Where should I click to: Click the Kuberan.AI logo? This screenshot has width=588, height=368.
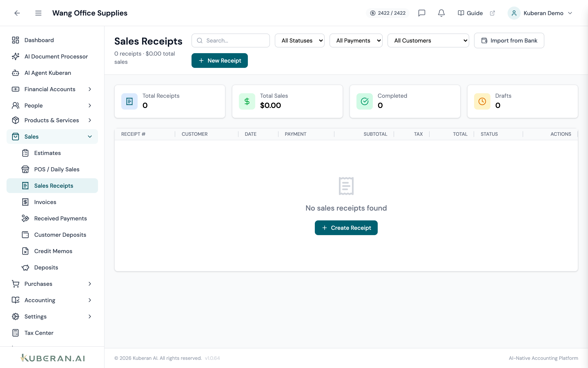pyautogui.click(x=53, y=358)
